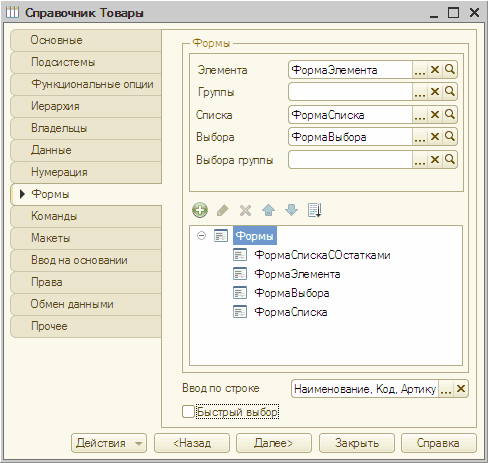Click the empty Группы input field
Image resolution: width=488 pixels, height=463 pixels.
350,92
